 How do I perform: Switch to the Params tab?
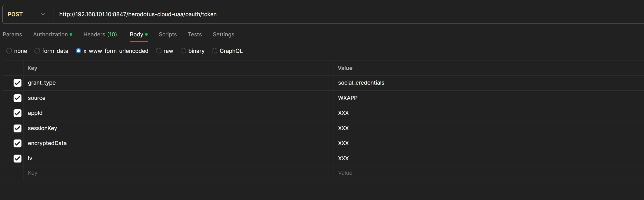[x=13, y=35]
